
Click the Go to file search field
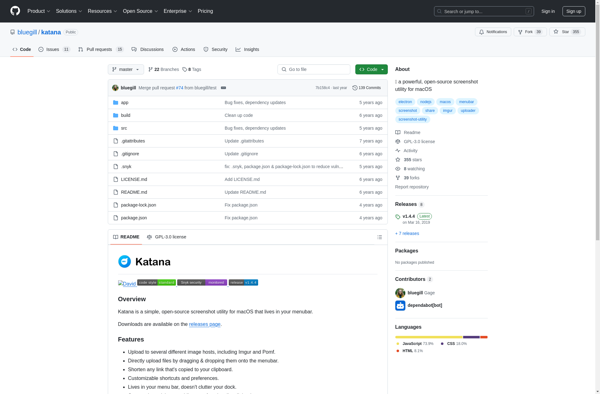(314, 69)
